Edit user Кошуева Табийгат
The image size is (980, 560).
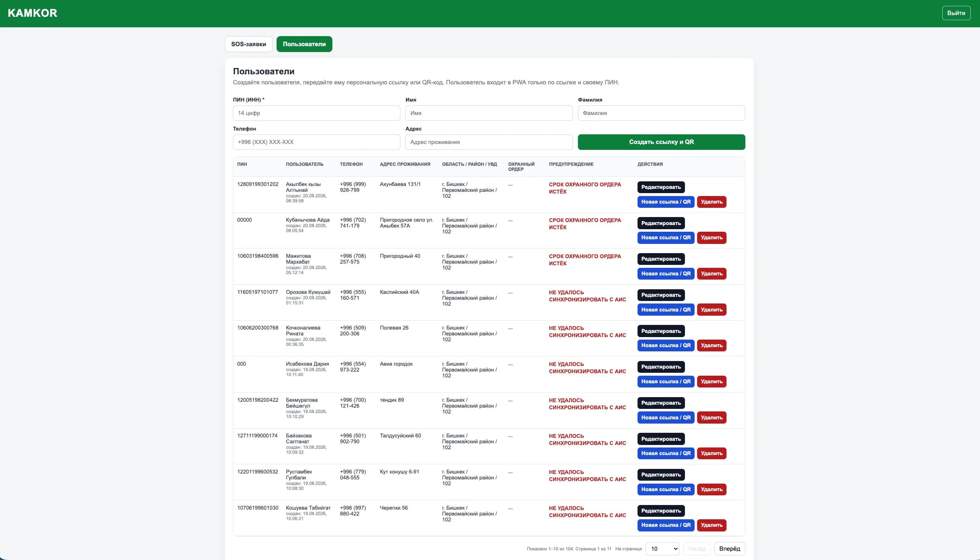pos(661,511)
